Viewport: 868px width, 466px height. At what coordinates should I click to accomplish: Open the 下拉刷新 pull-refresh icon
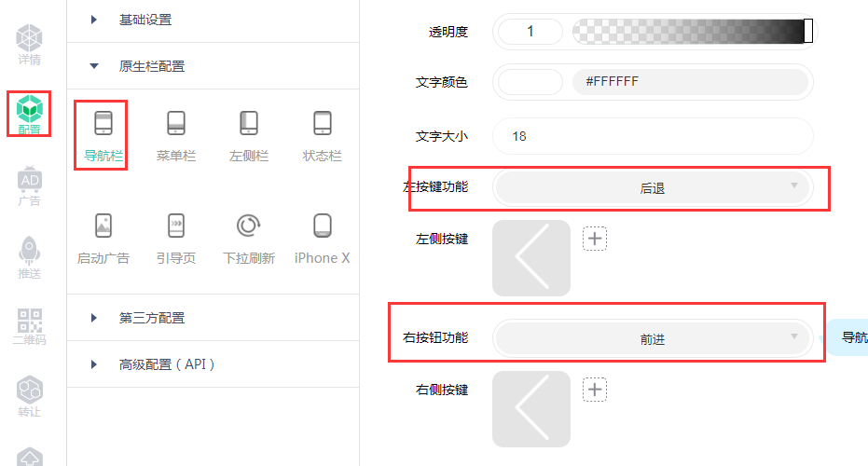249,239
